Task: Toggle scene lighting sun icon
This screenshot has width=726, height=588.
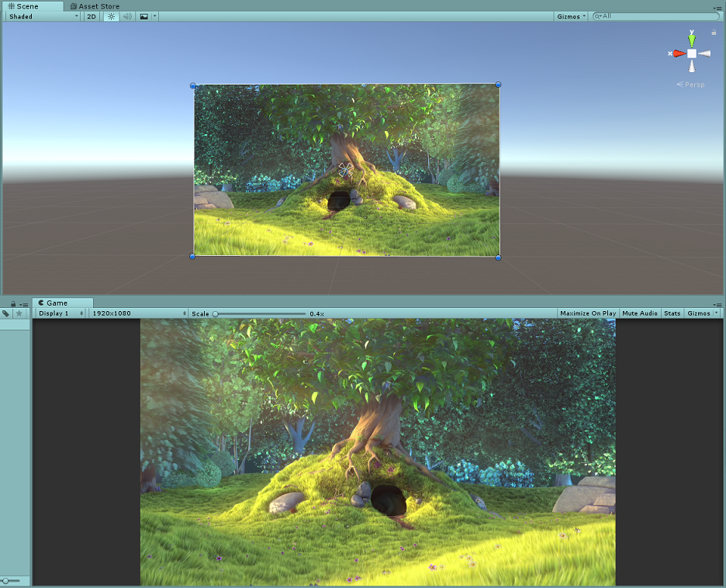Action: pyautogui.click(x=111, y=16)
